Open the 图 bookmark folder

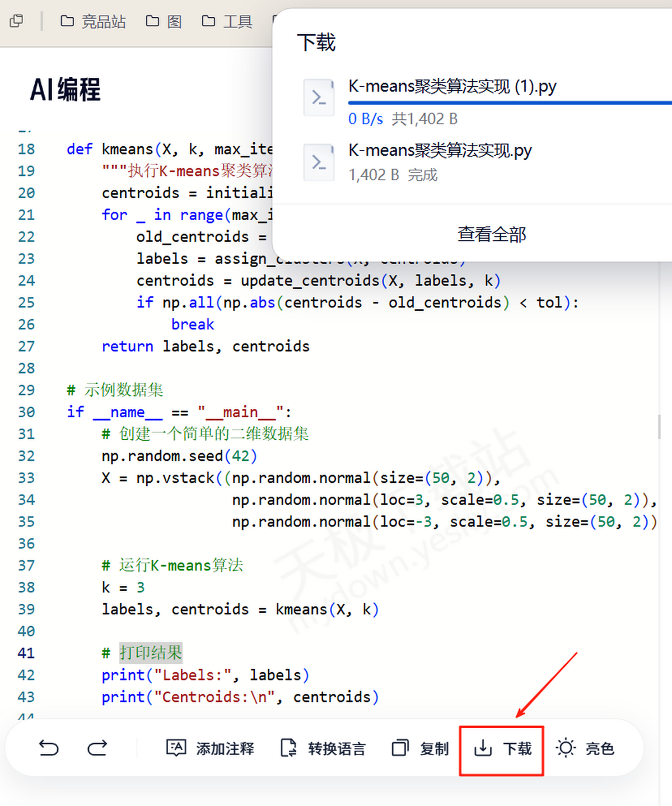tap(164, 21)
